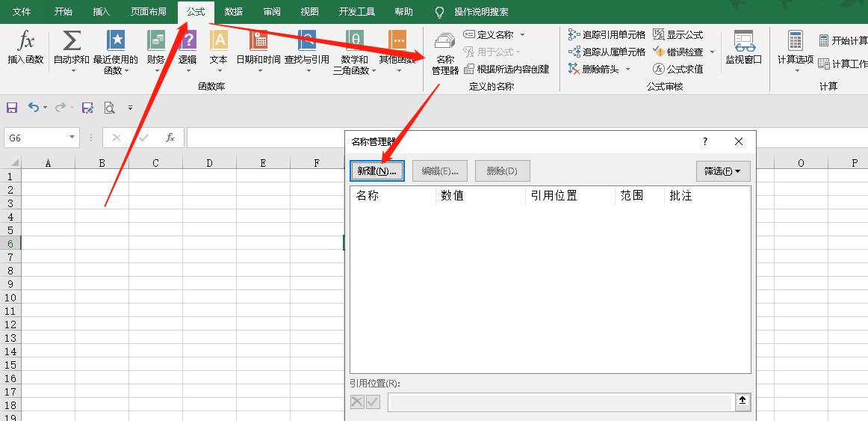Switch to the 视图 tab
Screen dimensions: 868x421
click(x=309, y=12)
